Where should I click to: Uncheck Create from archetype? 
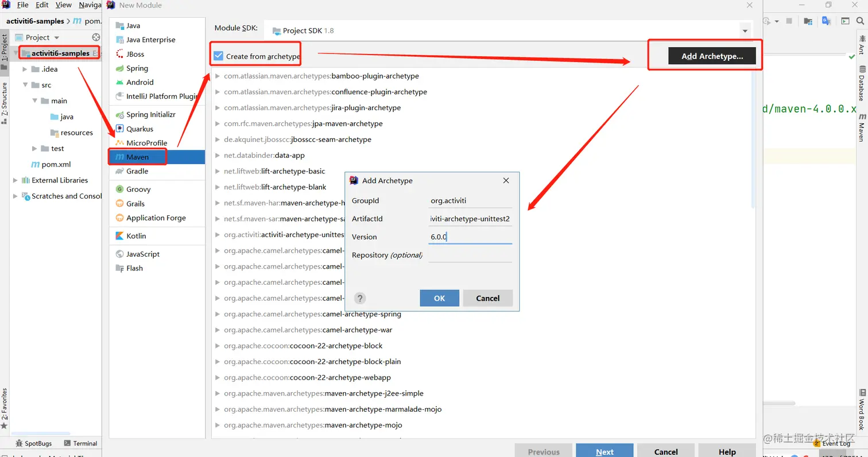[218, 56]
